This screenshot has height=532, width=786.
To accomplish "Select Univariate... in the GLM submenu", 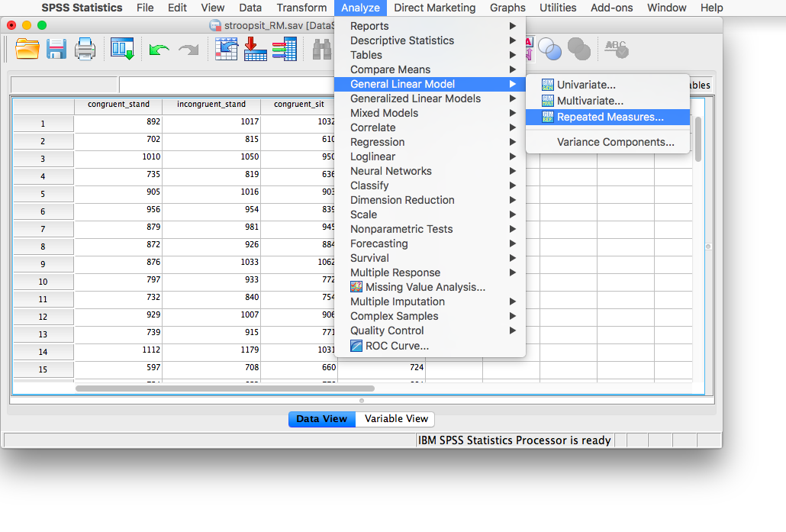I will pos(607,85).
